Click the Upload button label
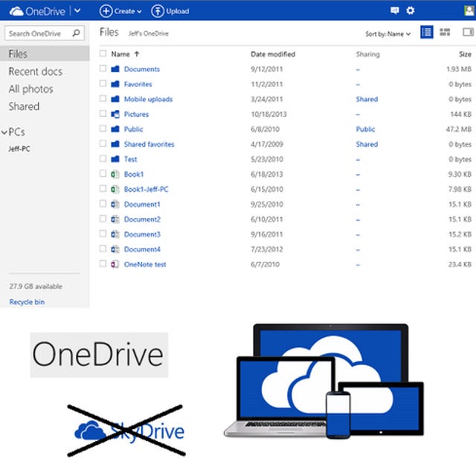This screenshot has height=476, width=476. pyautogui.click(x=178, y=11)
